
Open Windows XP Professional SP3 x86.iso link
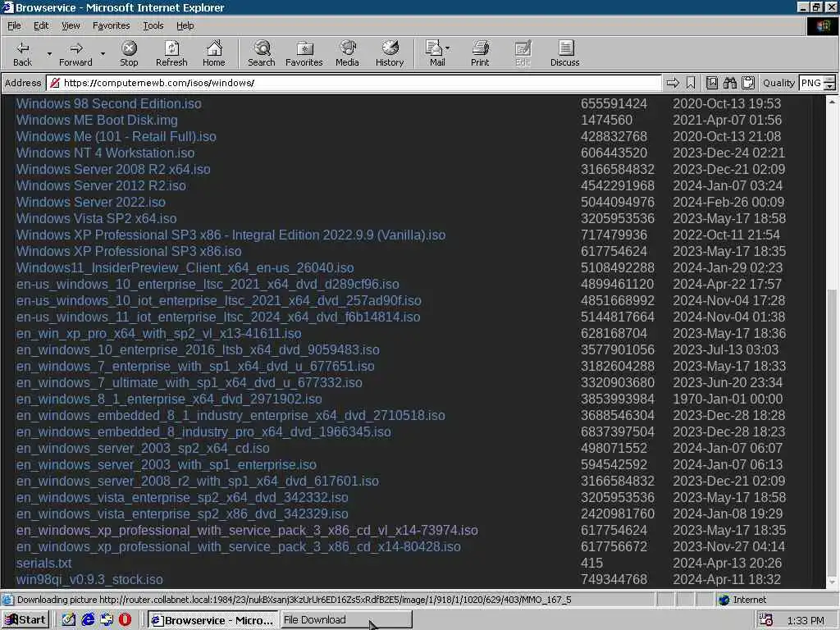[x=129, y=251]
